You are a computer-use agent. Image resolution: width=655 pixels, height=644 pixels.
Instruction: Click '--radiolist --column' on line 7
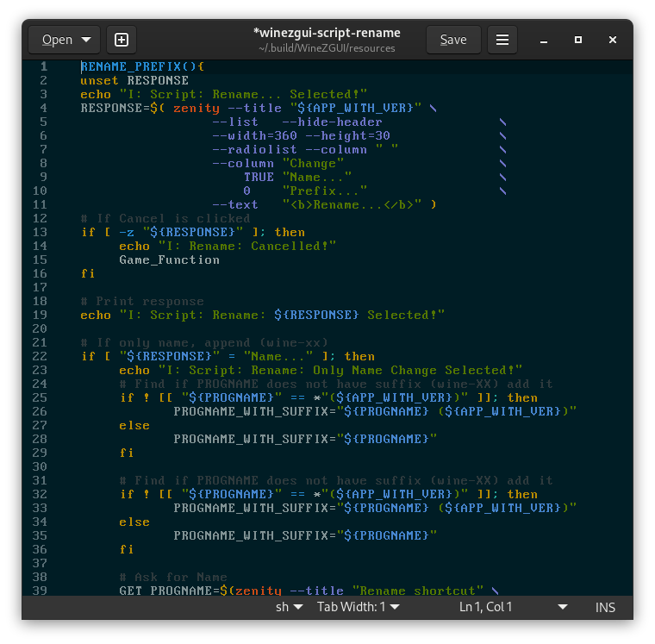(290, 149)
